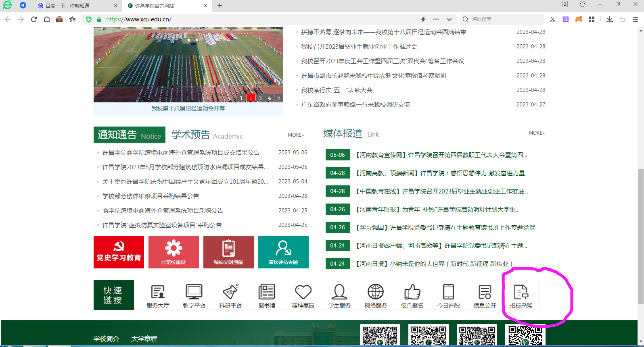
Task: Expand the address bar dropdown arrow
Action: pos(449,19)
